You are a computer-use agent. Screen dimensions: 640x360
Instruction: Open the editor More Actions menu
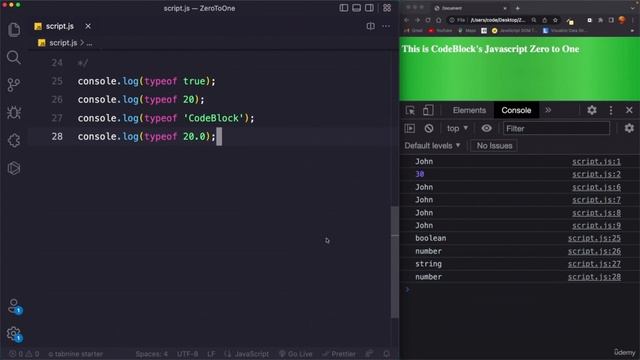click(x=386, y=26)
